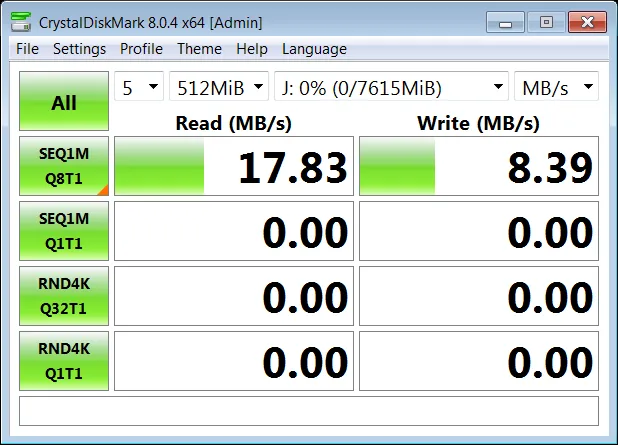Open the 512MiB test size dropdown

coord(219,86)
